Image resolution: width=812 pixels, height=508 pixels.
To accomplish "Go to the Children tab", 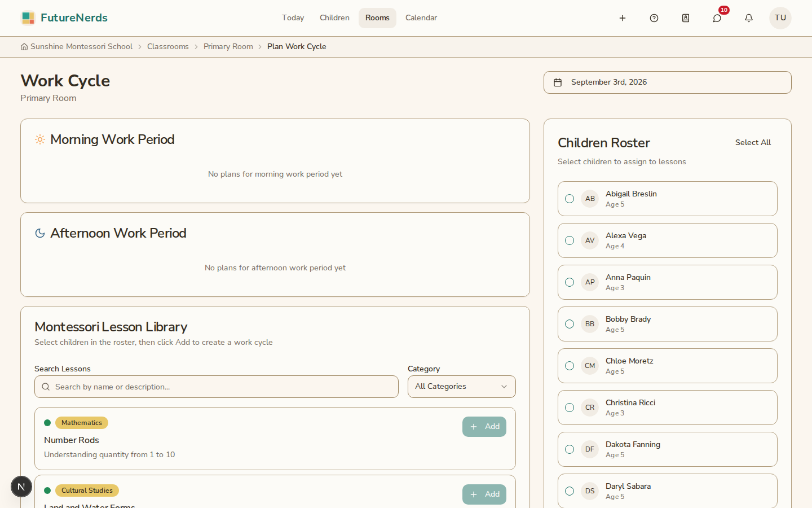I will coord(334,18).
